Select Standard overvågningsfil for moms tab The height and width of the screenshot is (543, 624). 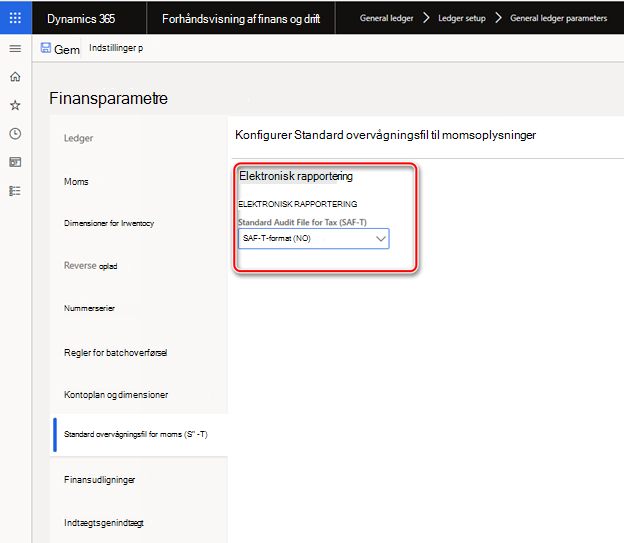136,434
